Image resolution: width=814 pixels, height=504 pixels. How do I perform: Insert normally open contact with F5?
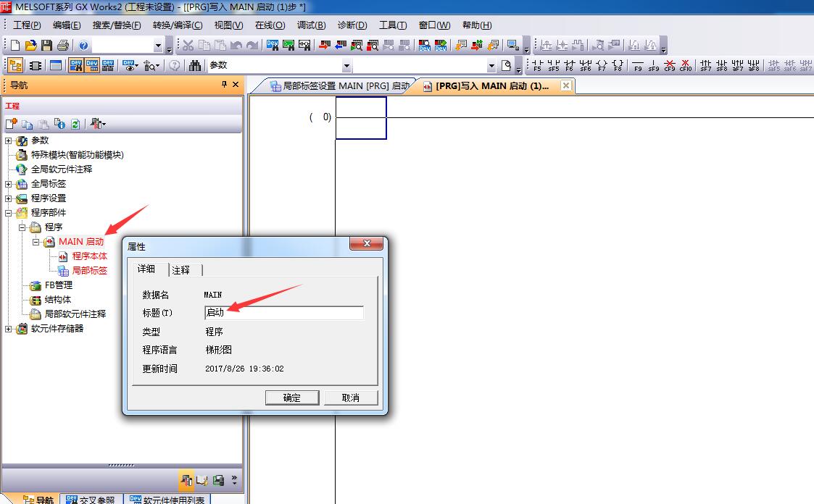[x=537, y=66]
